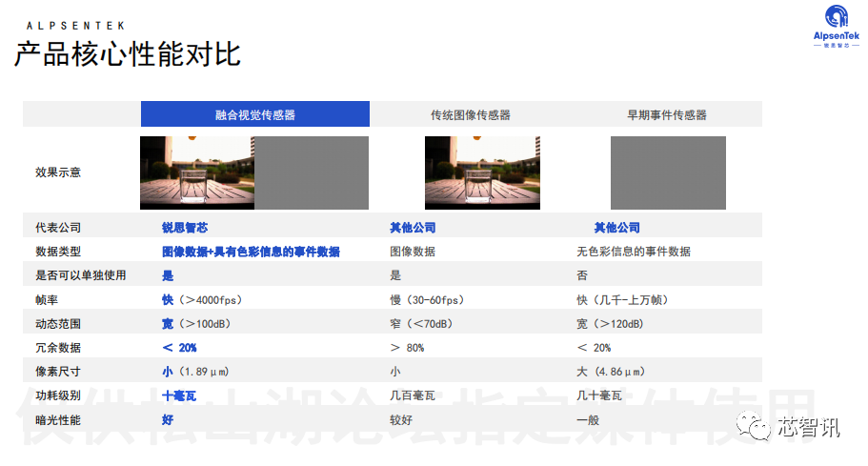Click the 快 (>4000fps) value
This screenshot has width=868, height=466.
202,300
